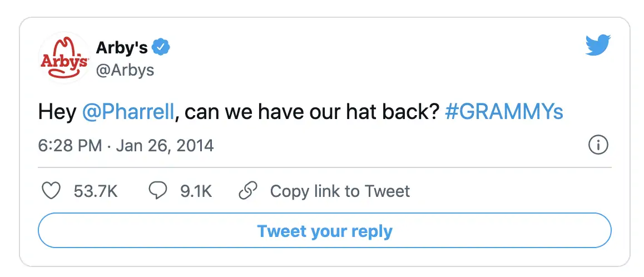Follow the #GRAMMYs hashtag link
Image resolution: width=644 pixels, height=277 pixels.
pos(504,112)
